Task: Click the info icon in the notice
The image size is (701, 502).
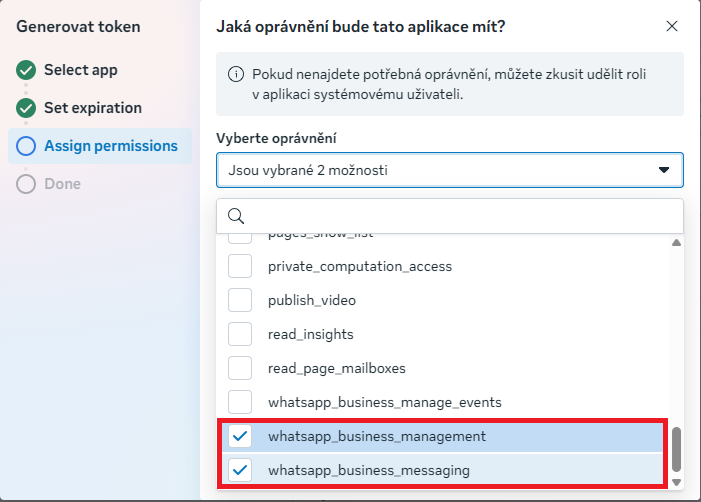Action: [236, 74]
